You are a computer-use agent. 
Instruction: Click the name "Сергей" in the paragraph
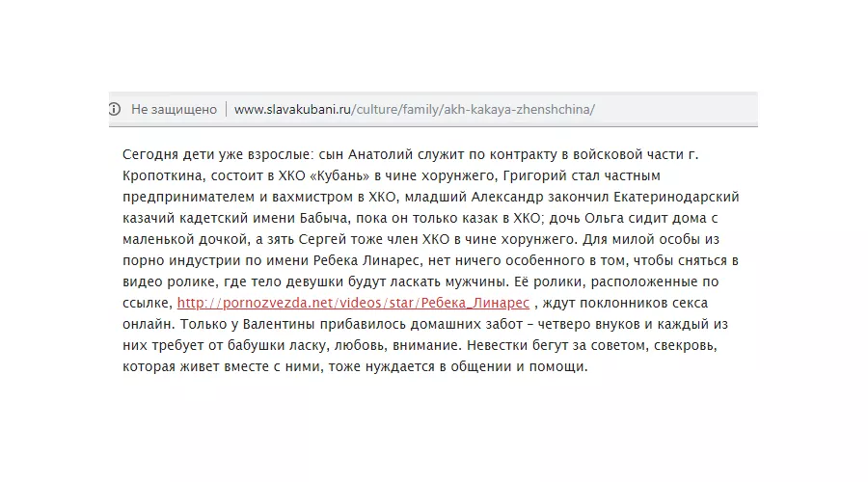coord(326,239)
